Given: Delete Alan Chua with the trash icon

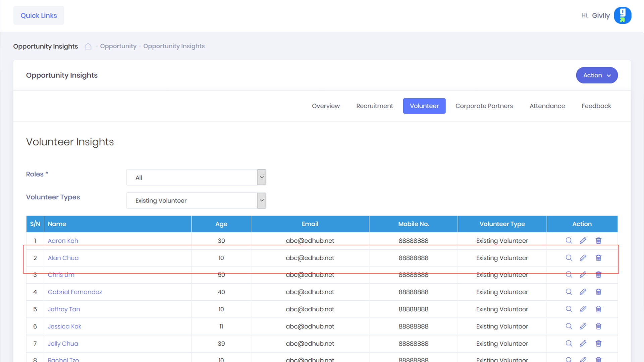Looking at the screenshot, I should (598, 258).
